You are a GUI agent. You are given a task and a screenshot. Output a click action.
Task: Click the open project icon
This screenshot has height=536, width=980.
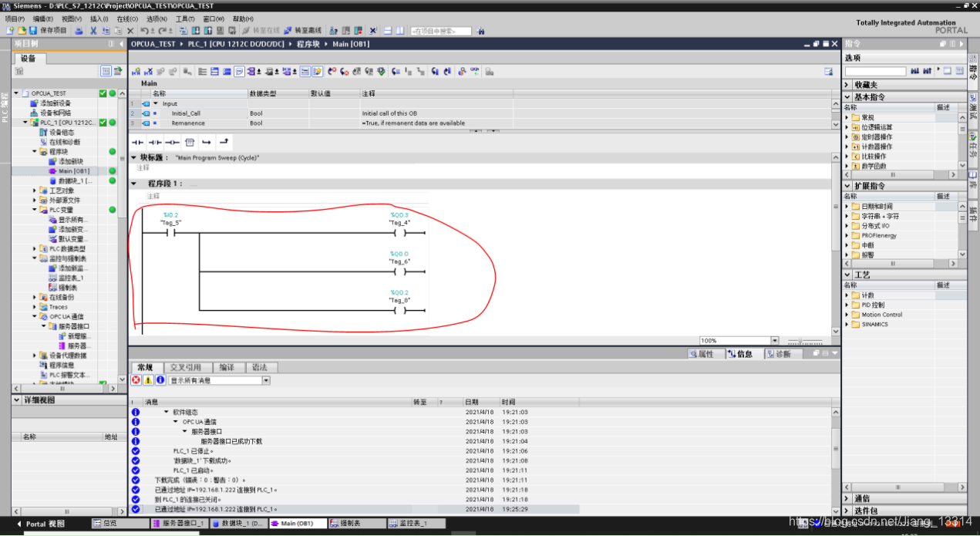point(21,31)
